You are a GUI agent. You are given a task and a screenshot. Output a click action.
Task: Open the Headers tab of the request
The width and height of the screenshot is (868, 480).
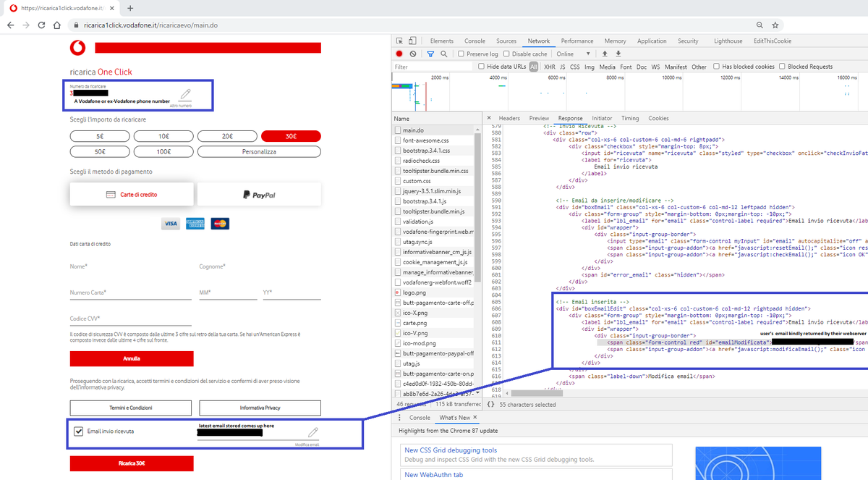tap(509, 118)
